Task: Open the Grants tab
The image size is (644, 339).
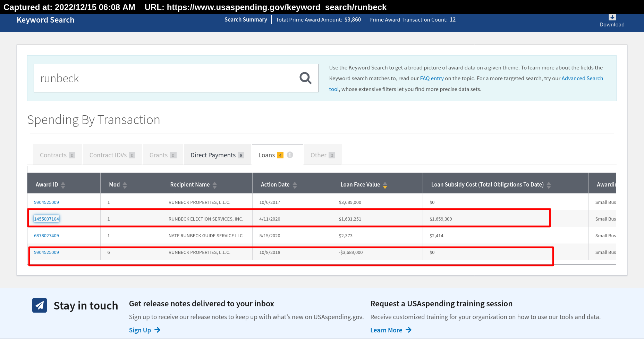Action: [163, 155]
